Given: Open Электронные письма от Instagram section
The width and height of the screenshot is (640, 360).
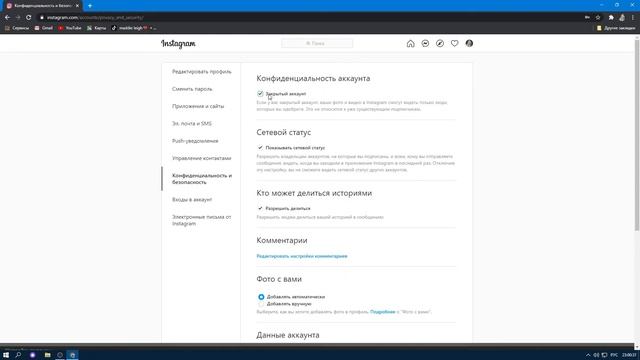Looking at the screenshot, I should click(202, 220).
